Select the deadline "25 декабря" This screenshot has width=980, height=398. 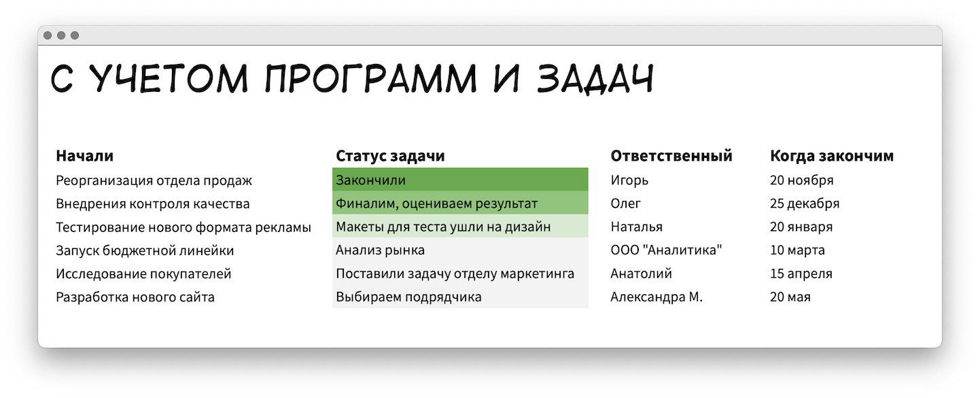(x=804, y=203)
